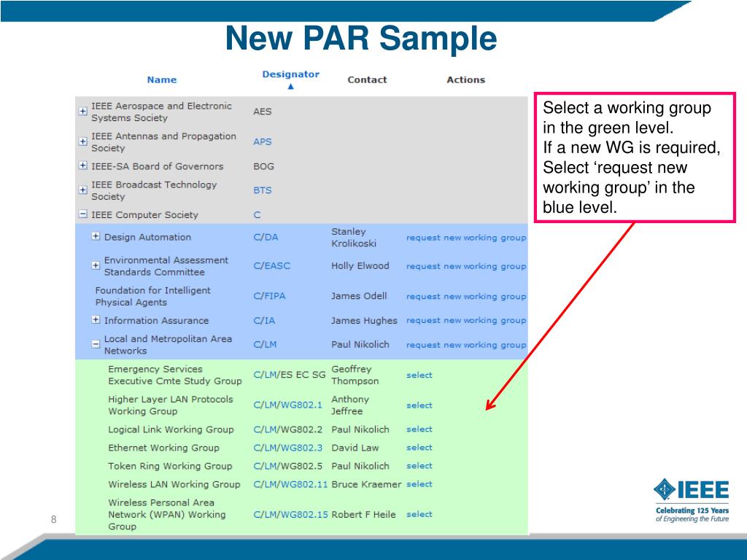747x560 pixels.
Task: Click contact name Holly Elwood
Action: [360, 265]
